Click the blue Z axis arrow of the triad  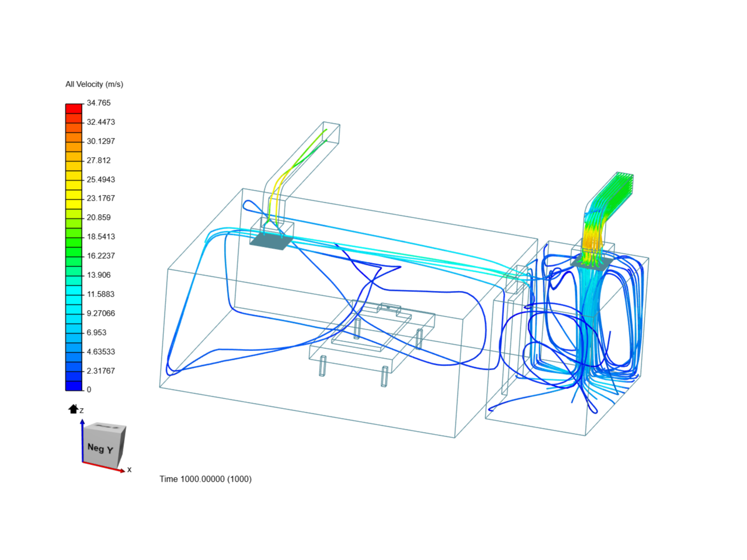coord(82,440)
